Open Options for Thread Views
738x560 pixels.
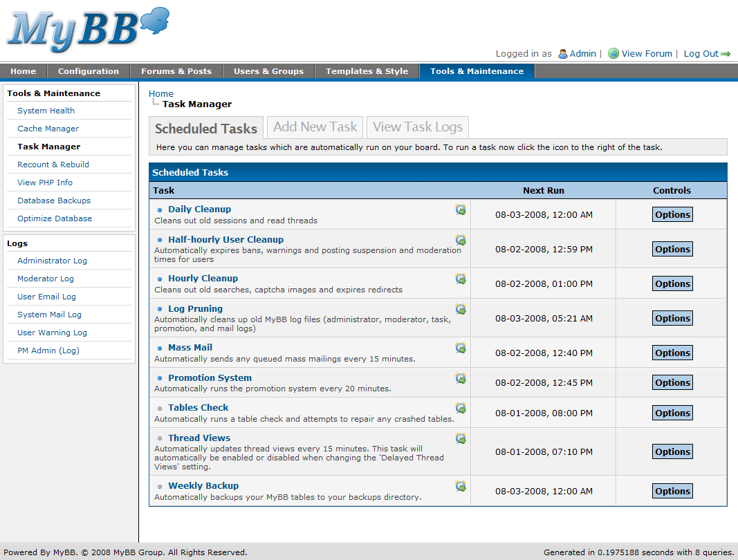tap(672, 451)
